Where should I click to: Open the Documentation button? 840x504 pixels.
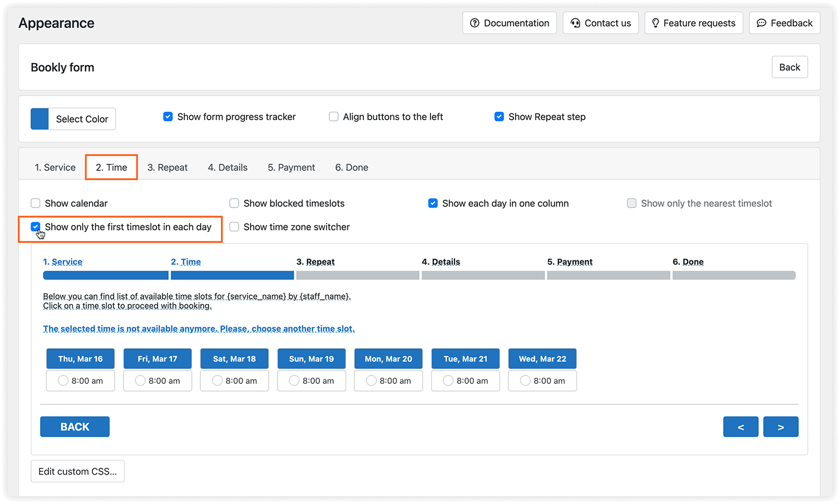[509, 23]
